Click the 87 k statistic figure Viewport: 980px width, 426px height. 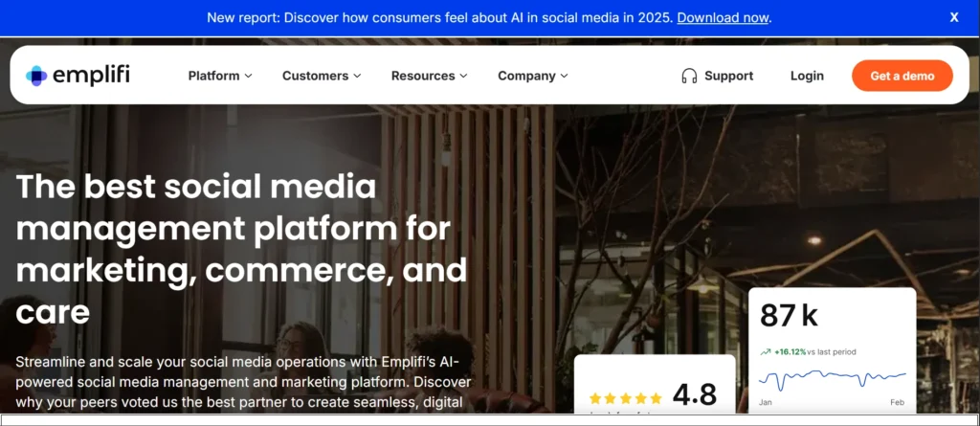[x=789, y=315]
